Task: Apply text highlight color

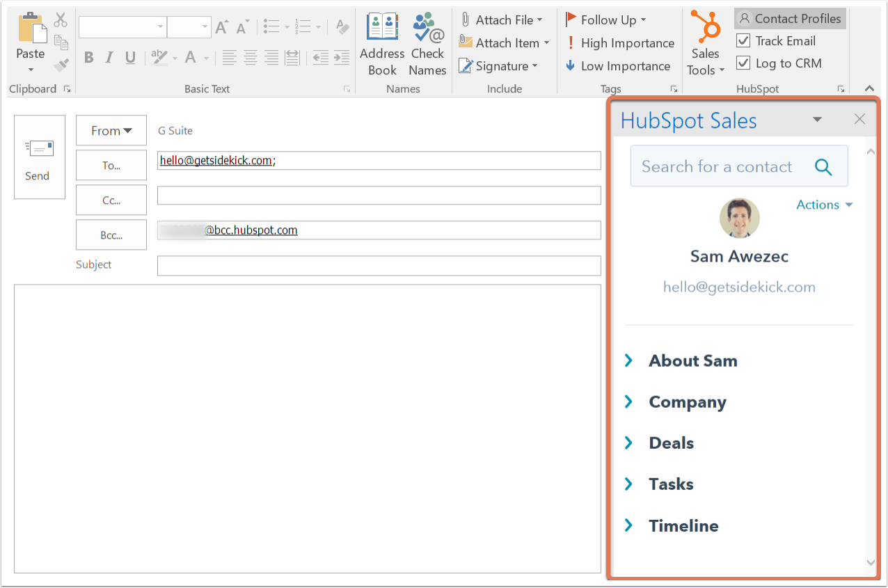Action: tap(159, 58)
